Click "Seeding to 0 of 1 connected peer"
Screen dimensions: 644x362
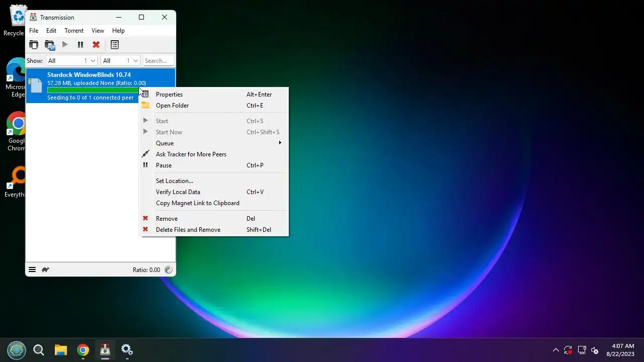[x=91, y=98]
